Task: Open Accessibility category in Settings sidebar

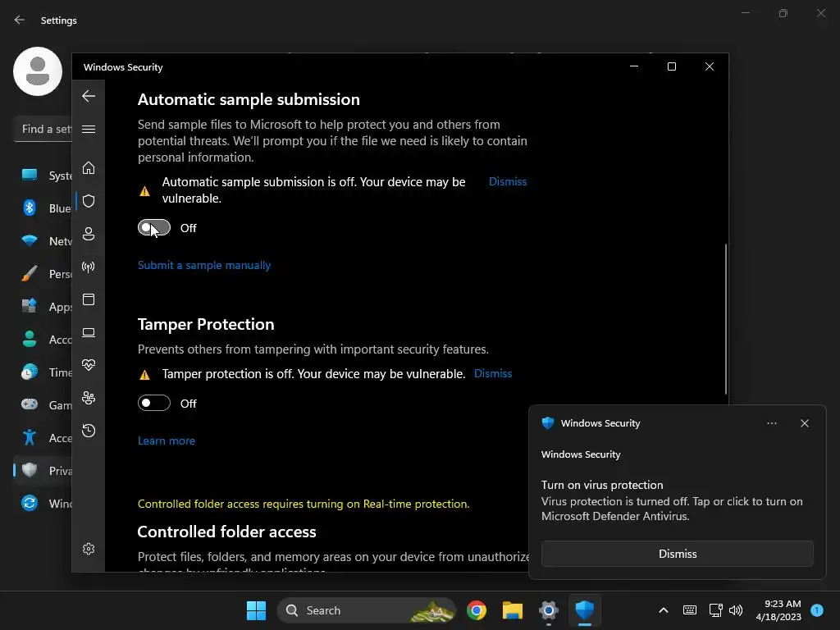Action: pyautogui.click(x=44, y=438)
